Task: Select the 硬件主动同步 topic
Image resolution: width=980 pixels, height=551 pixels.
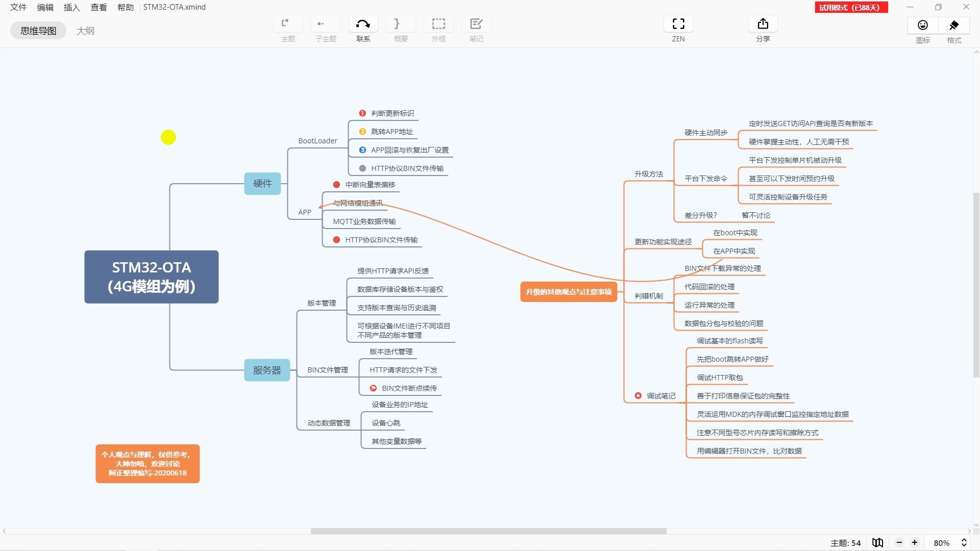Action: [x=706, y=133]
